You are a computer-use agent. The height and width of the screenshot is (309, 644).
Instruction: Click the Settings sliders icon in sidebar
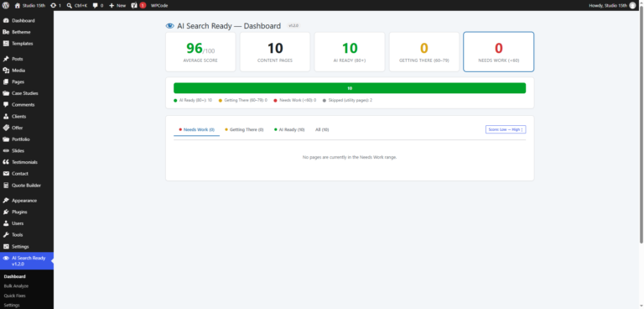[6, 247]
